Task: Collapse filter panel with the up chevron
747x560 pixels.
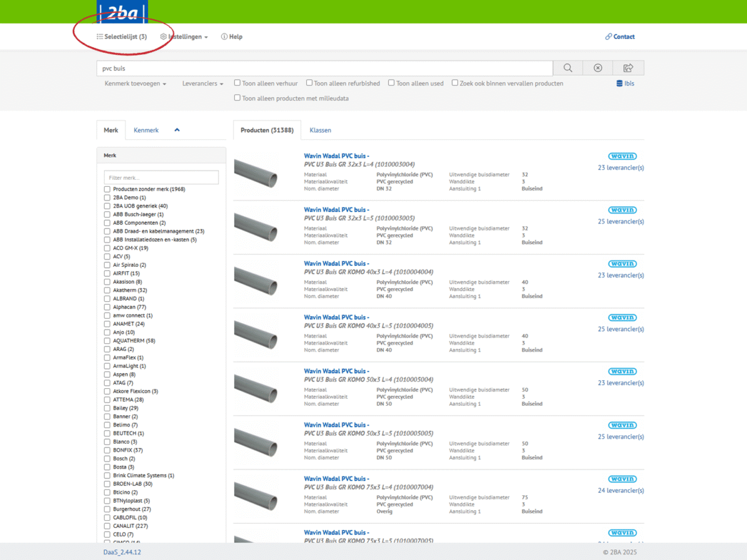Action: coord(177,130)
